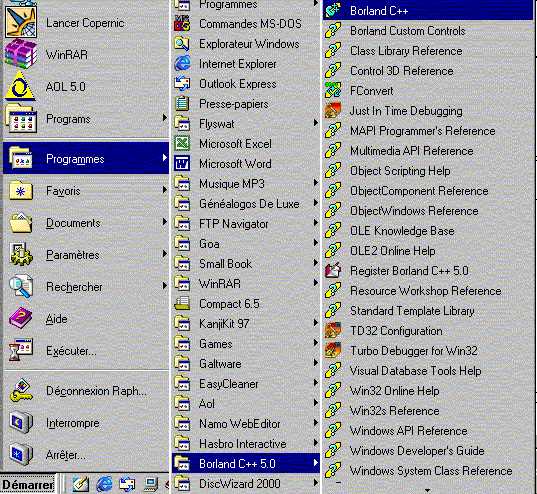Click the Register Borland C++ 5.0 icon
537x494 pixels.
(333, 270)
